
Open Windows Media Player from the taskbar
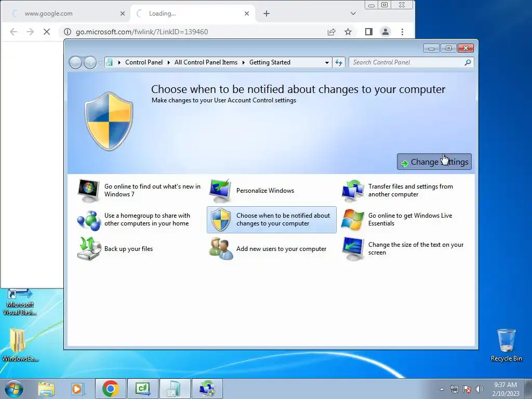click(x=77, y=389)
